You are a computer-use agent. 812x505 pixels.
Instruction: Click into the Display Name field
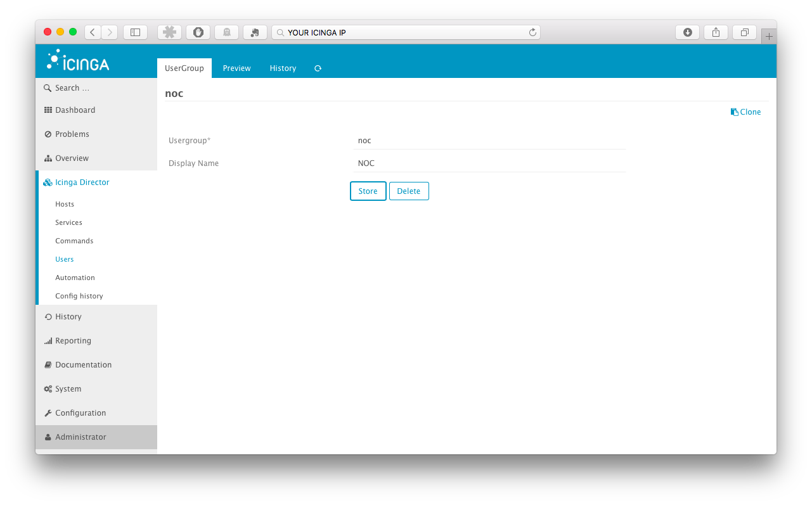(489, 163)
